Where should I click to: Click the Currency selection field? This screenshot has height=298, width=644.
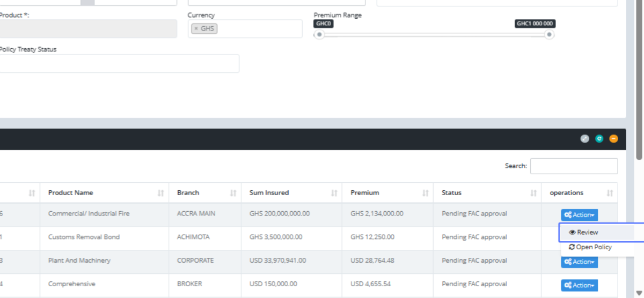[x=258, y=29]
